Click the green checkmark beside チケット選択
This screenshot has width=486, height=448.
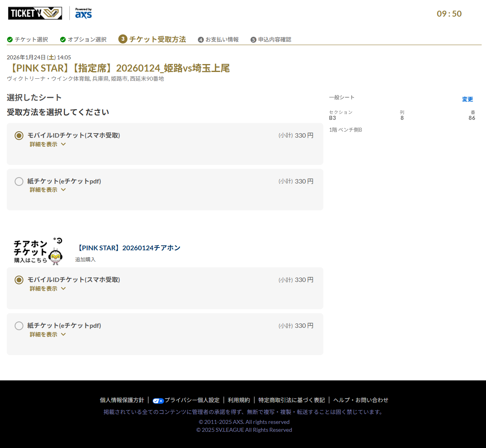[x=10, y=40]
